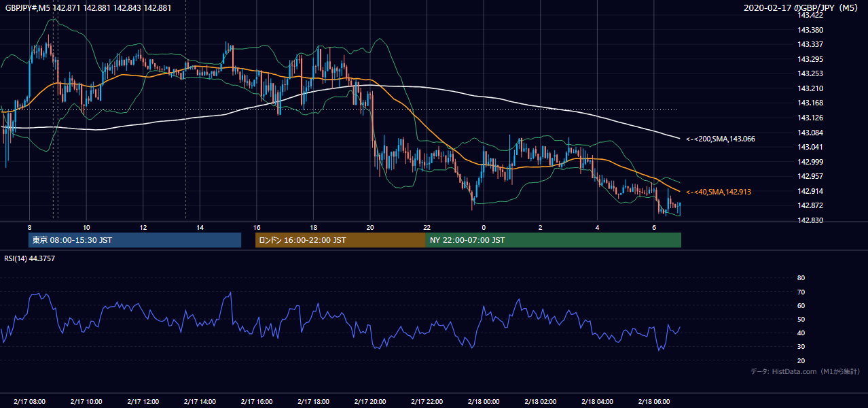Click the RSI 60 level label

pyautogui.click(x=801, y=305)
